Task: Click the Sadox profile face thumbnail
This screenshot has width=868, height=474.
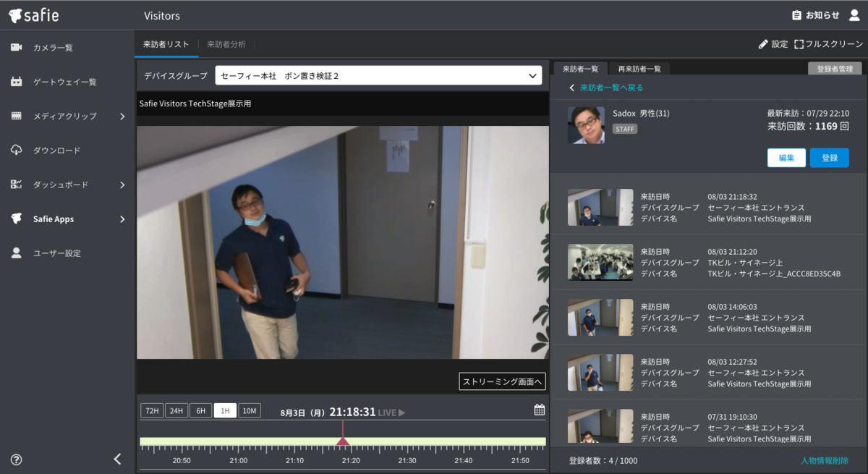Action: click(x=586, y=125)
